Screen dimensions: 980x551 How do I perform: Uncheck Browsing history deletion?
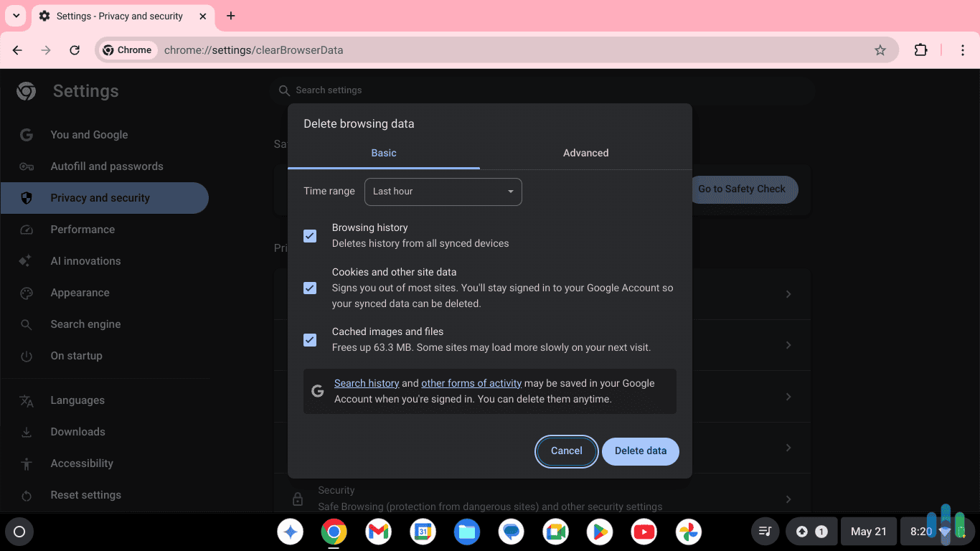[309, 235]
